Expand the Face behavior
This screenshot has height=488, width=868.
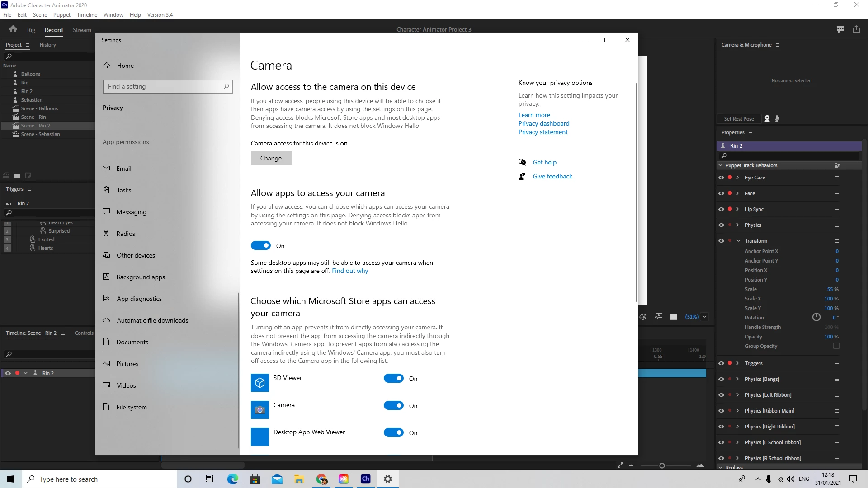pyautogui.click(x=737, y=193)
